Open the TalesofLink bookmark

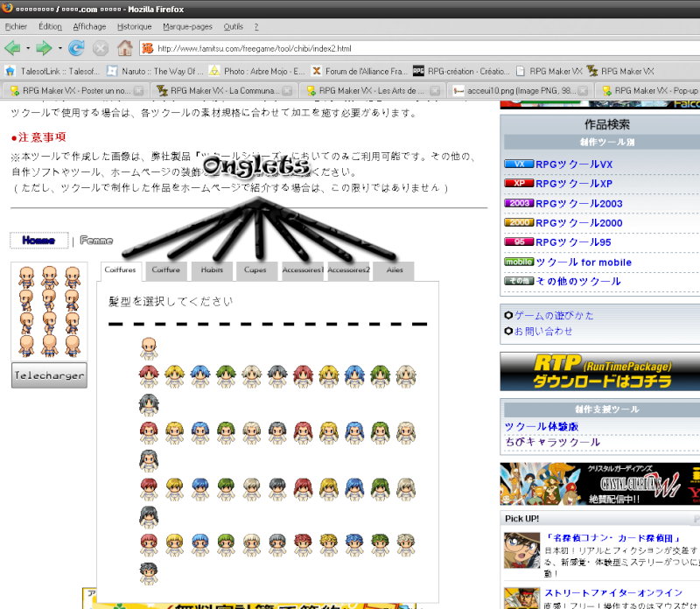click(52, 71)
